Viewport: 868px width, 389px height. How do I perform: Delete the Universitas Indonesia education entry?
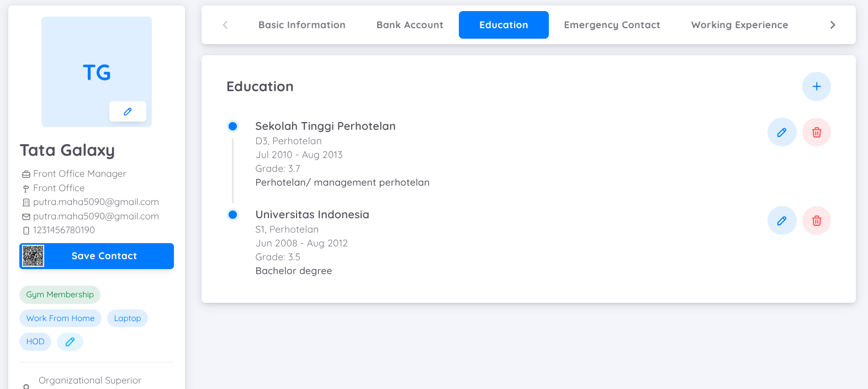816,220
